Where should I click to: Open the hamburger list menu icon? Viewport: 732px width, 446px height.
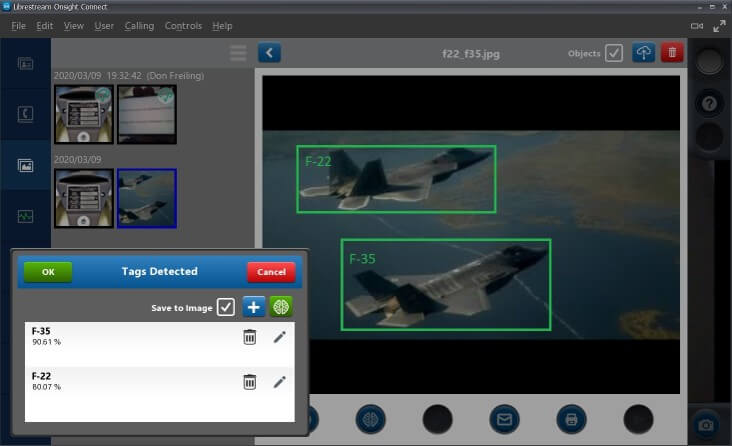tap(238, 53)
